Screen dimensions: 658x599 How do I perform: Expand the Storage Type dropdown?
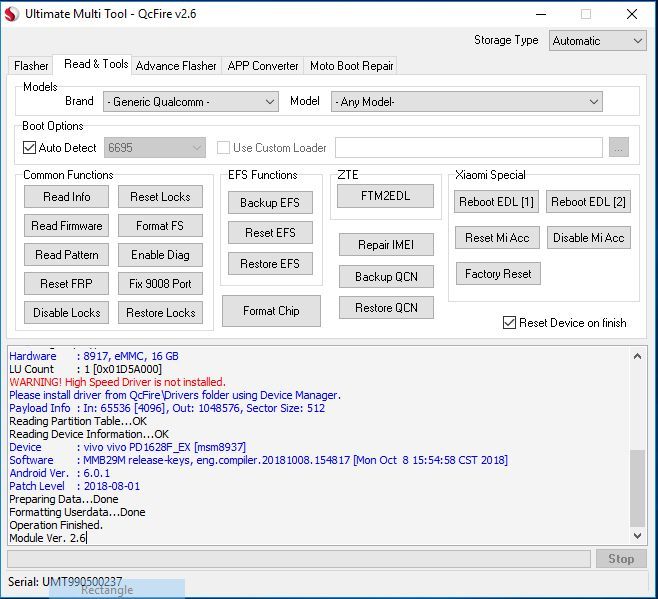[598, 41]
